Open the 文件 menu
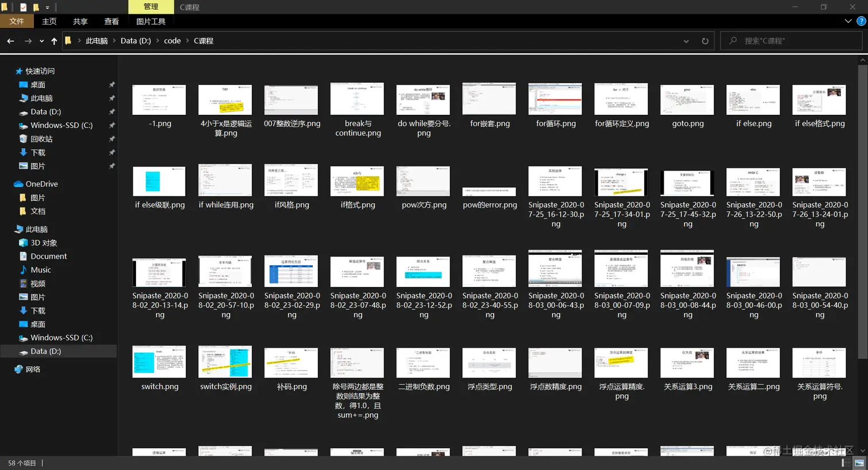The height and width of the screenshot is (470, 868). pos(17,21)
